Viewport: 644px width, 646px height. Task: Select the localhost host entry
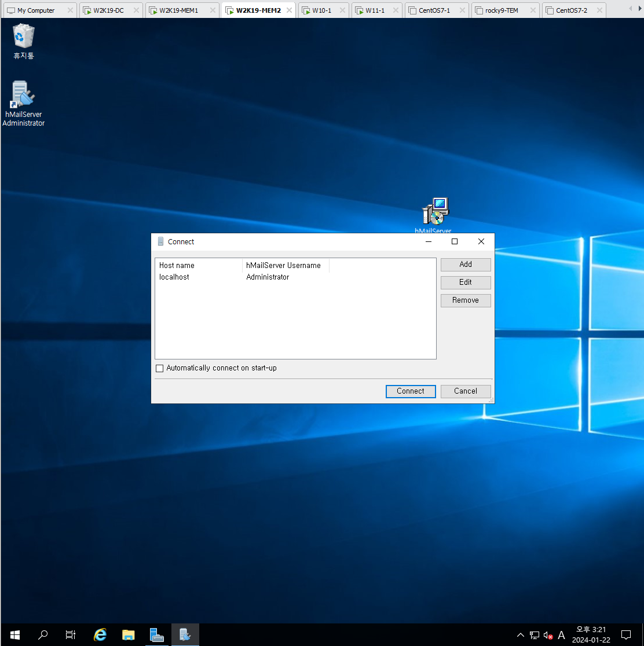pyautogui.click(x=174, y=277)
